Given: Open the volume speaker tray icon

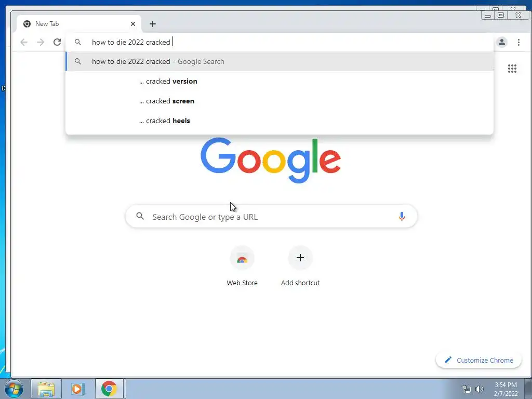Looking at the screenshot, I should coord(480,389).
